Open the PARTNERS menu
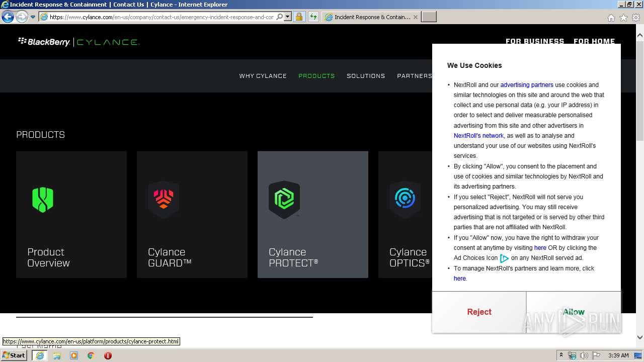 (415, 76)
